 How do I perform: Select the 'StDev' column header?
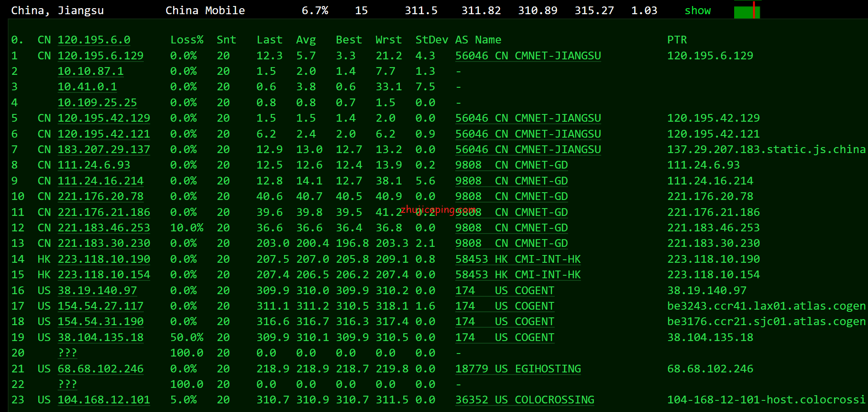(x=432, y=40)
